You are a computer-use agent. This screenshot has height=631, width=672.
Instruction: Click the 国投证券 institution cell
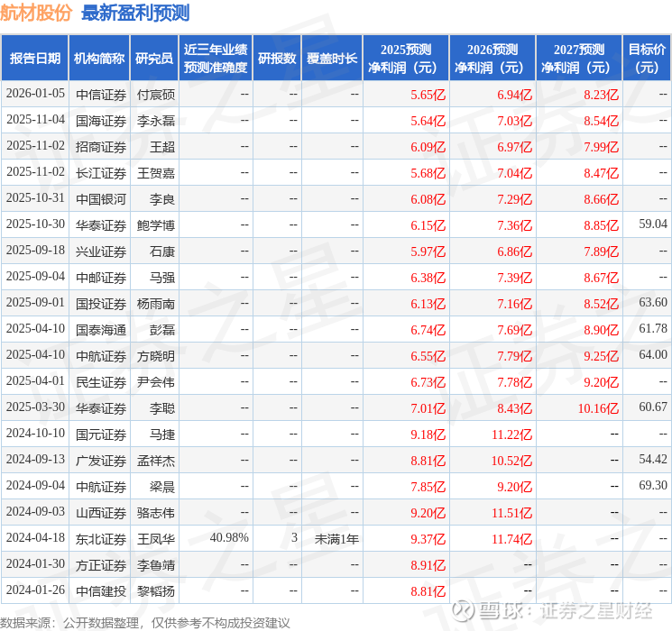coord(101,304)
